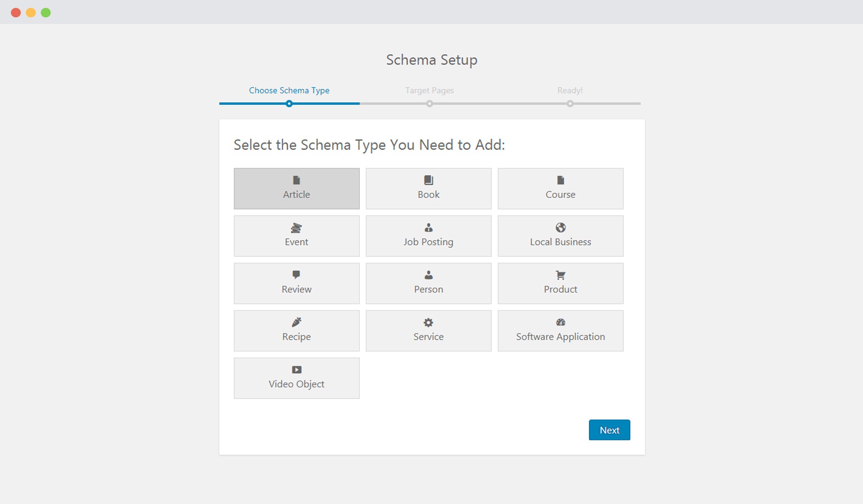Click the Event tickets icon
The width and height of the screenshot is (863, 504).
coord(296,228)
